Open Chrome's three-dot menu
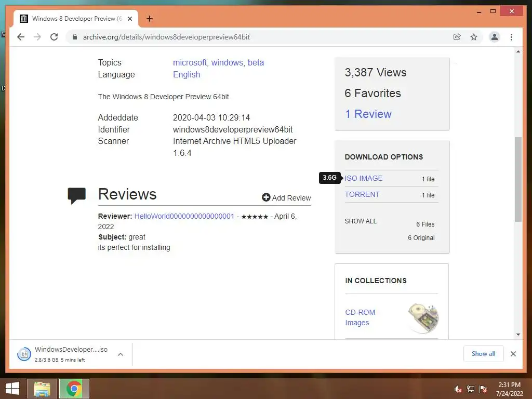Screen dimensions: 532x399 tap(511, 37)
